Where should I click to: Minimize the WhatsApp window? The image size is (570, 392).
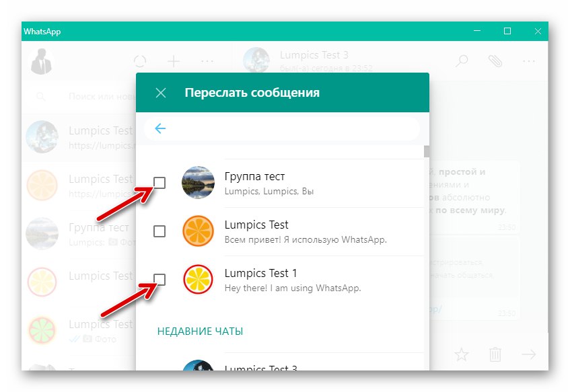pyautogui.click(x=477, y=31)
